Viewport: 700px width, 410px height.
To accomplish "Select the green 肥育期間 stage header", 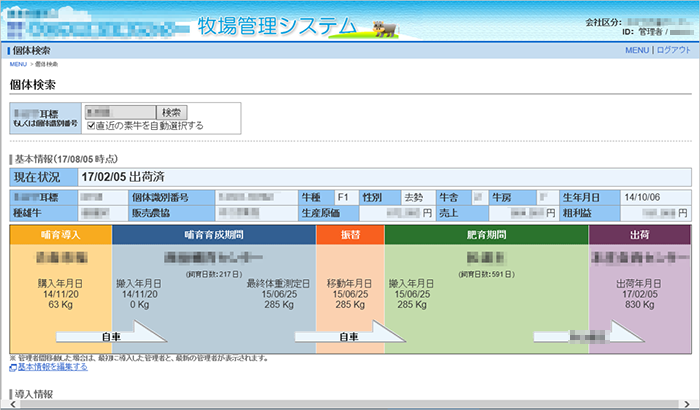I will 486,235.
